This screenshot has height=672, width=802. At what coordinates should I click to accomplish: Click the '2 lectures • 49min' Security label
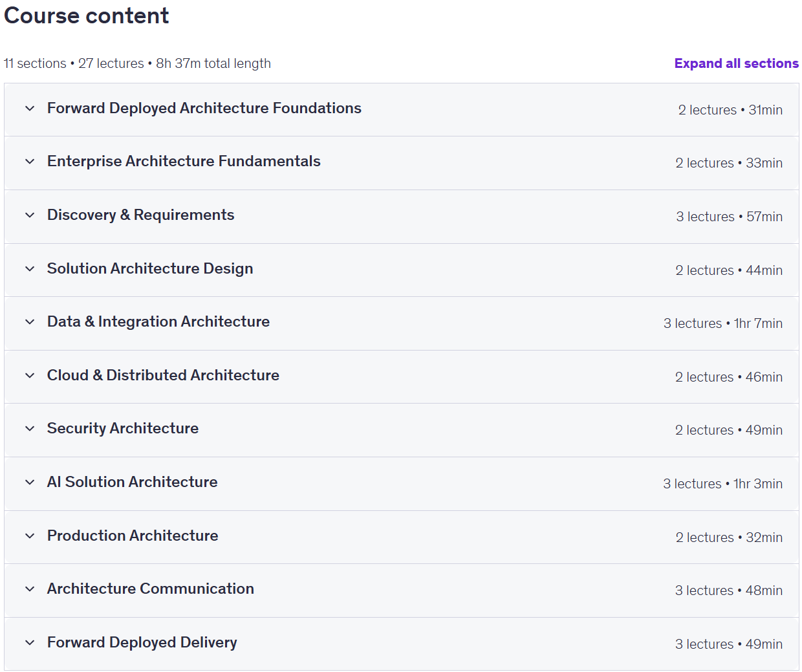click(x=729, y=430)
